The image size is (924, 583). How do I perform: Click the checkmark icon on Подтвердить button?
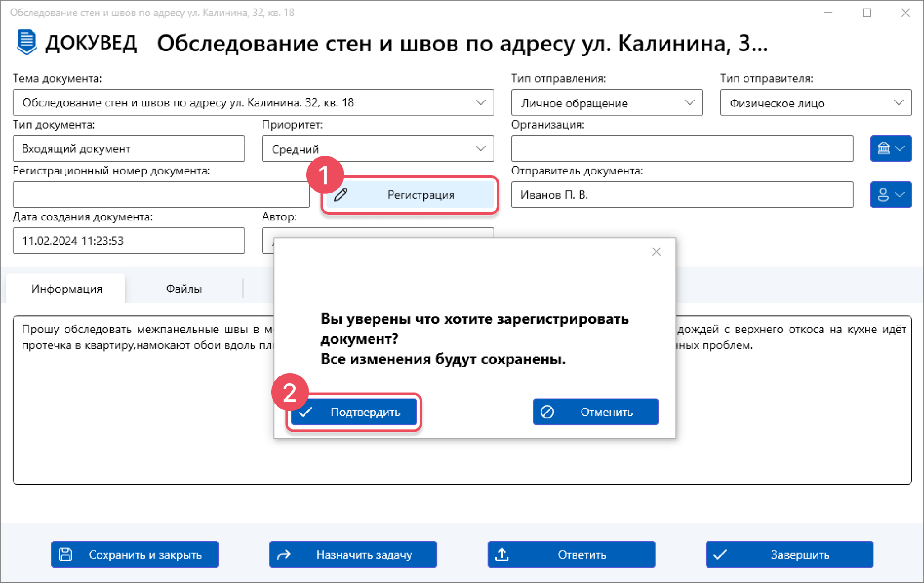coord(306,412)
